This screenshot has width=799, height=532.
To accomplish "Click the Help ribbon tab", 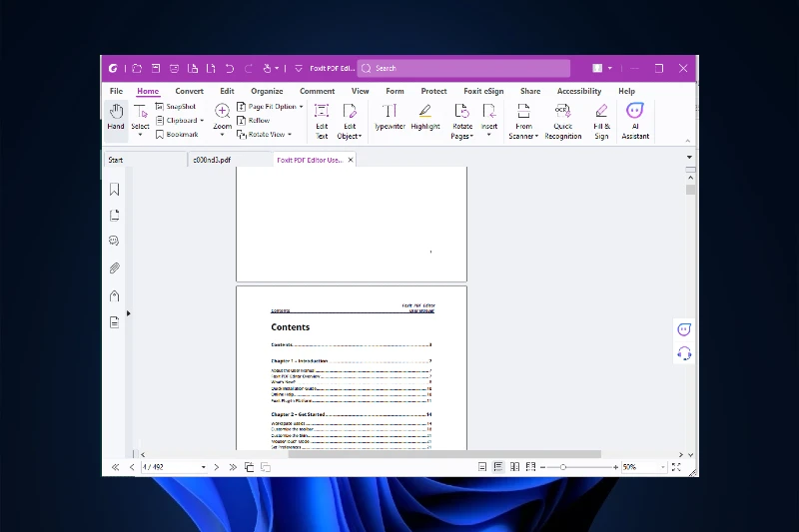I will (626, 91).
